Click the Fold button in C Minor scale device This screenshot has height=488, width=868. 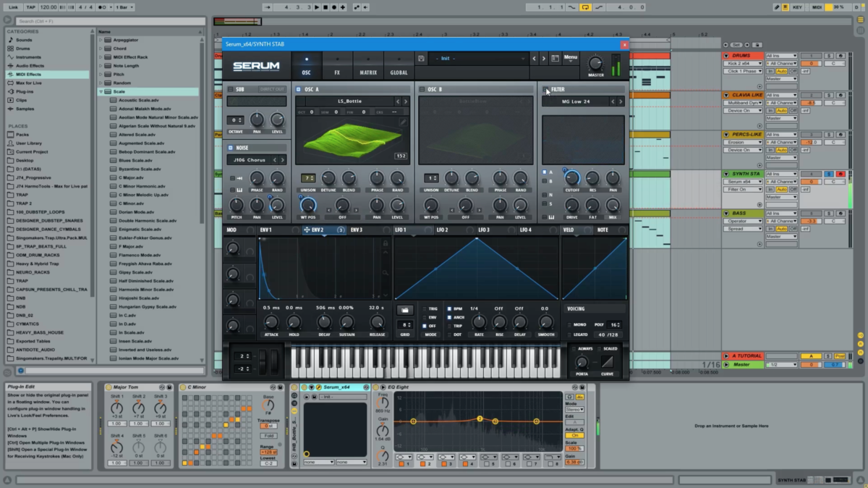coord(268,436)
